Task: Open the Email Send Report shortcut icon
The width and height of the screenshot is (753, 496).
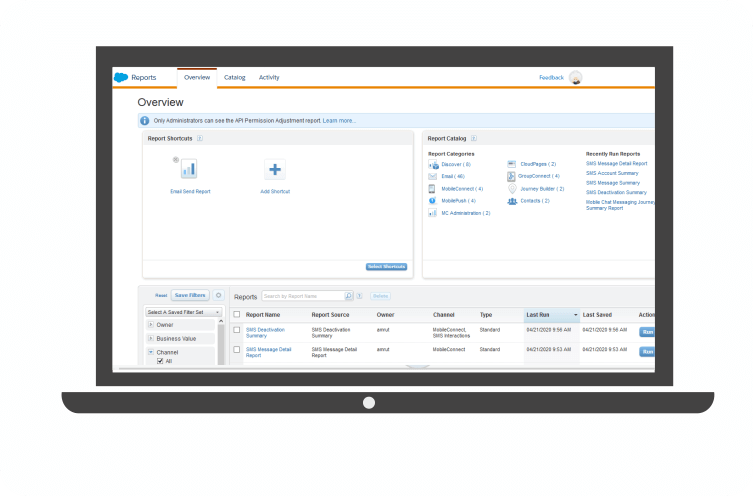Action: click(x=189, y=169)
